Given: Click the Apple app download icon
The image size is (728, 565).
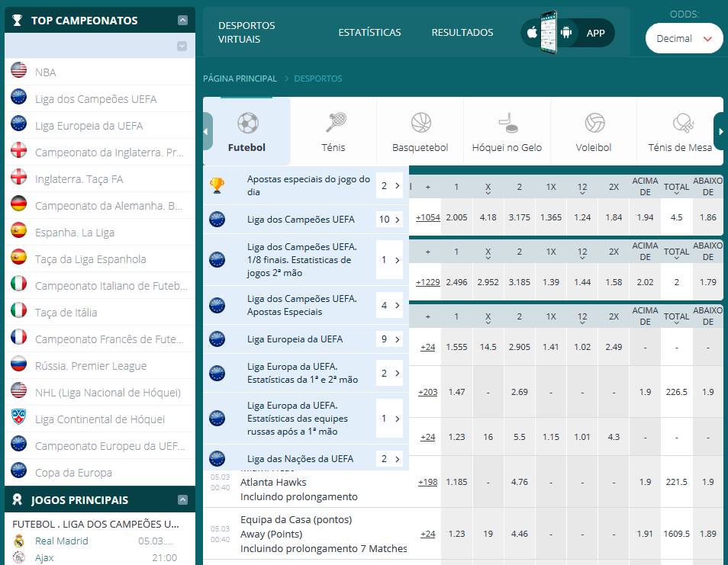Looking at the screenshot, I should (x=532, y=33).
